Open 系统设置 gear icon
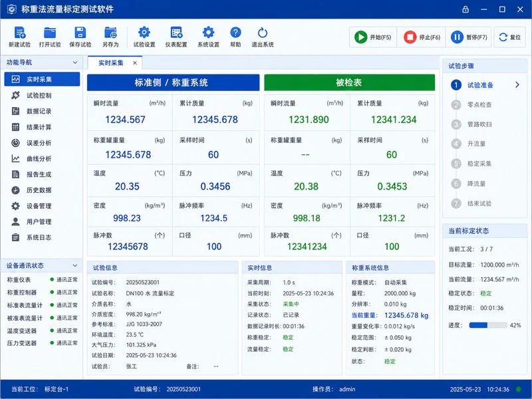The image size is (532, 399). 208,32
